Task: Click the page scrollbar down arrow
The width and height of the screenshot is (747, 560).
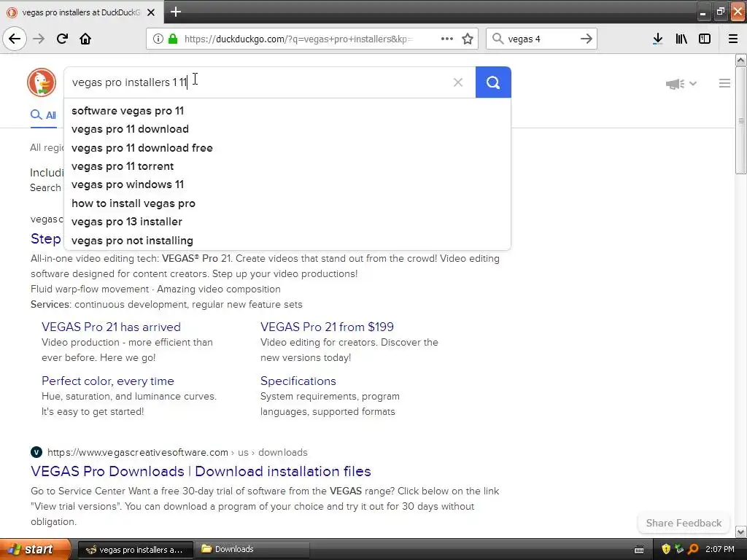Action: [x=740, y=532]
